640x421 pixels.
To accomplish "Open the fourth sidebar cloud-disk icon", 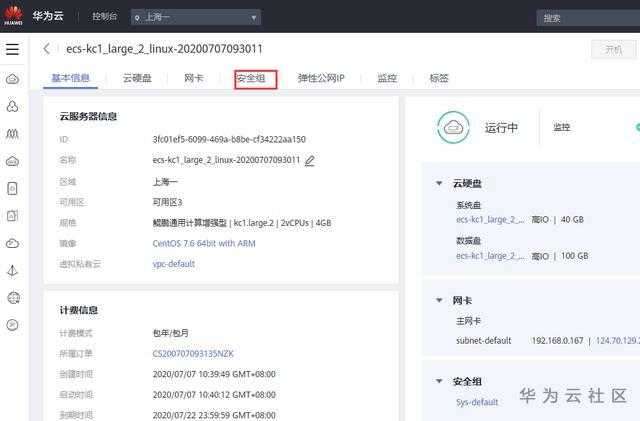I will coord(12,161).
